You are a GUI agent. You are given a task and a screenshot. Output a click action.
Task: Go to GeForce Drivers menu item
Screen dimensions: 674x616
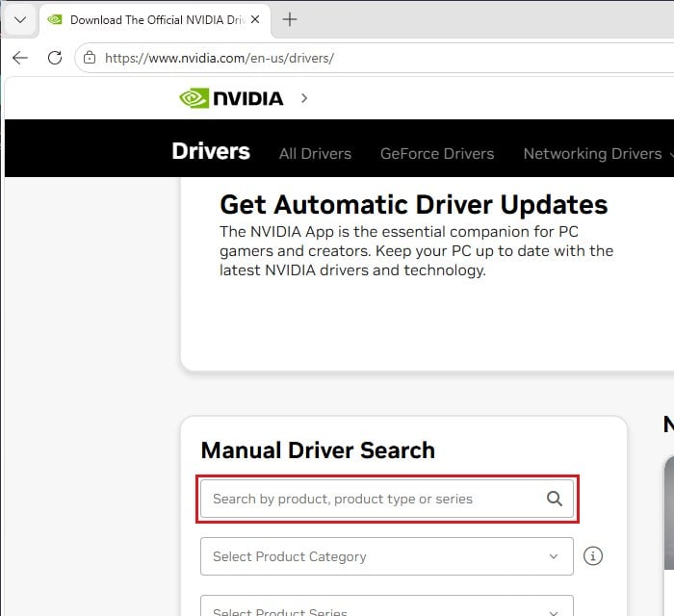pyautogui.click(x=437, y=154)
